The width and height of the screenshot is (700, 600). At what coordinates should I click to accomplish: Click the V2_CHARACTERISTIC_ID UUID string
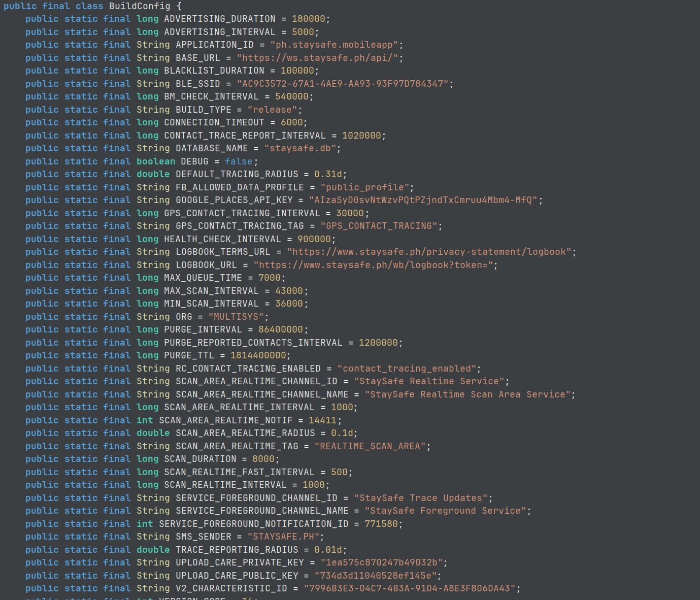coord(410,588)
